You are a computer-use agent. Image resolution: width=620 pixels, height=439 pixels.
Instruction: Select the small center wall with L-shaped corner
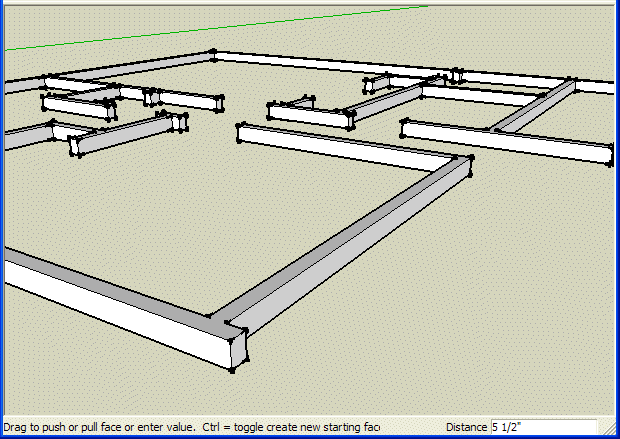[x=310, y=114]
